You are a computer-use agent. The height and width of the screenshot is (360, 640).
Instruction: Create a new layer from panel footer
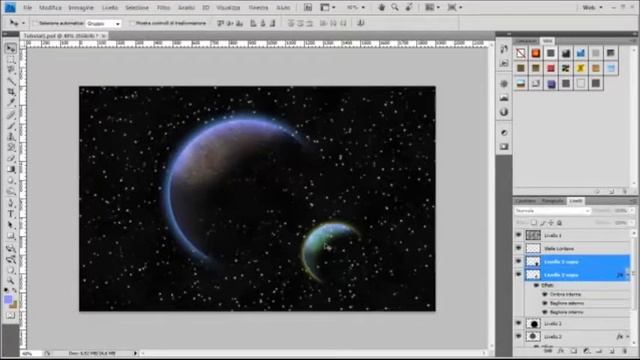[612, 351]
